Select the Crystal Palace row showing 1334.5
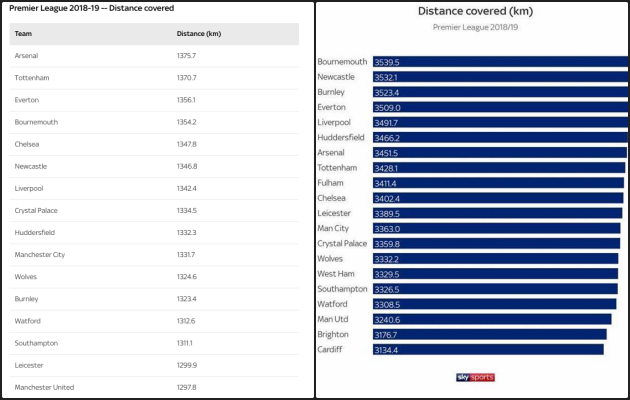This screenshot has width=630, height=400. click(155, 210)
